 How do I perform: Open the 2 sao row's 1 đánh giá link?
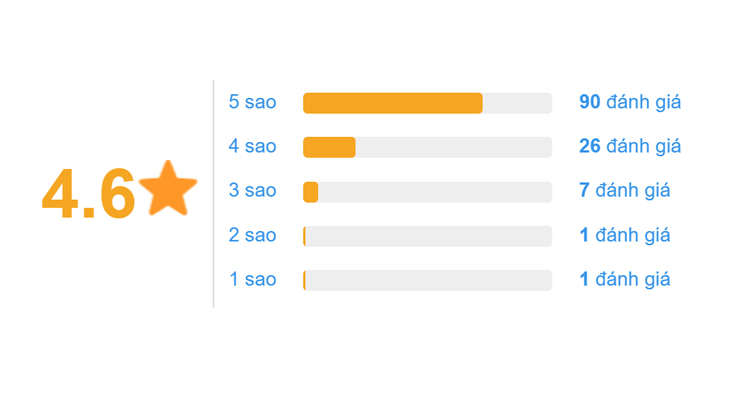click(624, 235)
